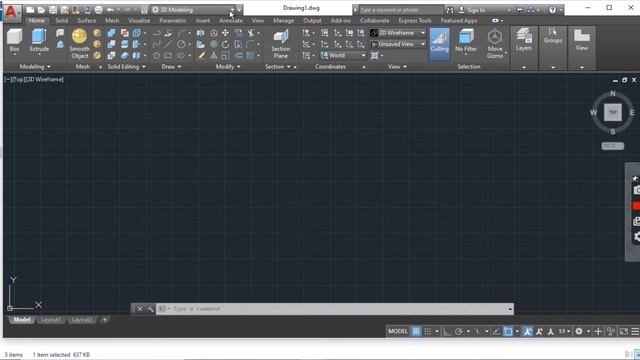
Task: Add a new layout with plus button
Action: pyautogui.click(x=104, y=320)
